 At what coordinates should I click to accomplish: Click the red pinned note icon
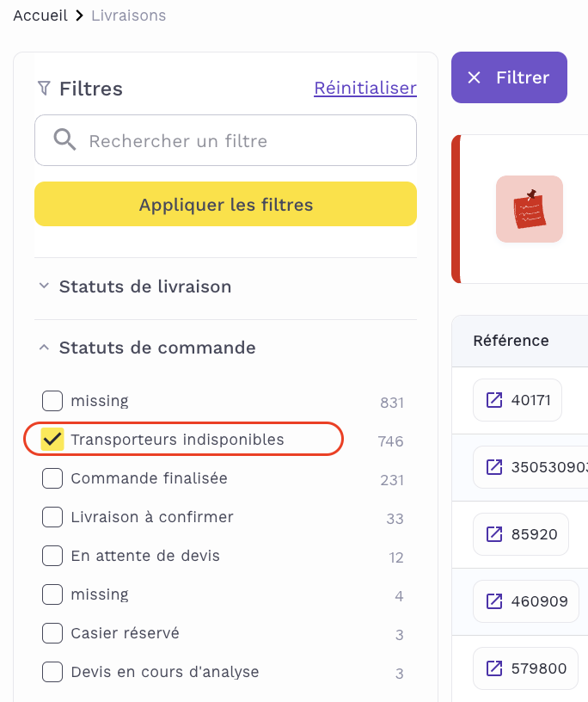(529, 209)
